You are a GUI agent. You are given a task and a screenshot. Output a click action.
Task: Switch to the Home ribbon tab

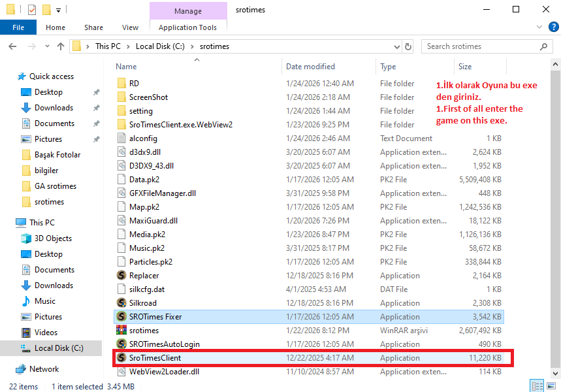coord(56,27)
